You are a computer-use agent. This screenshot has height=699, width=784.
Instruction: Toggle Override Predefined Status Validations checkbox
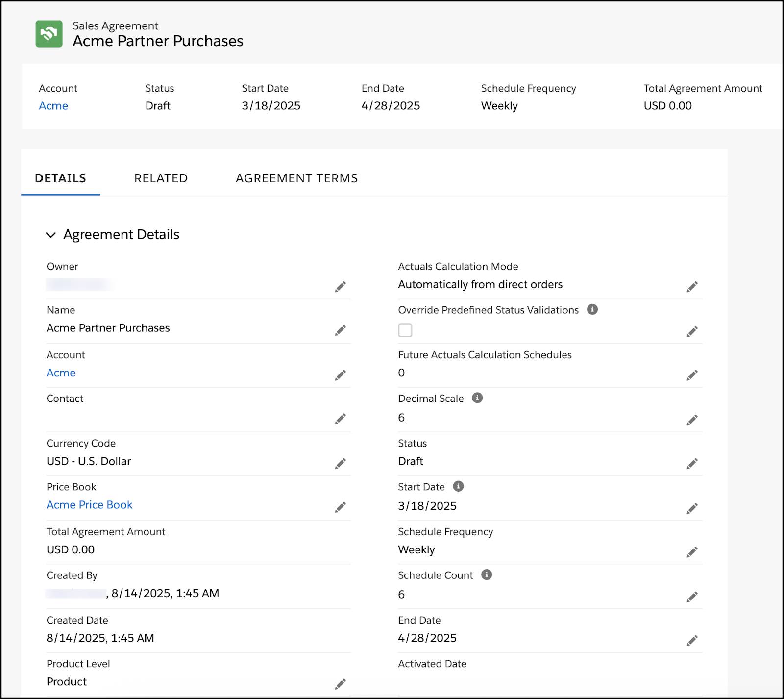pos(405,330)
